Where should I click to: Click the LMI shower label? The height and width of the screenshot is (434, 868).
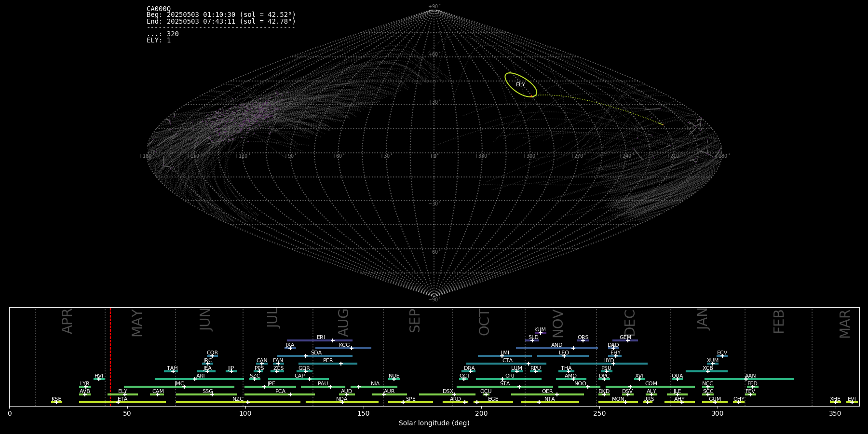click(x=505, y=353)
